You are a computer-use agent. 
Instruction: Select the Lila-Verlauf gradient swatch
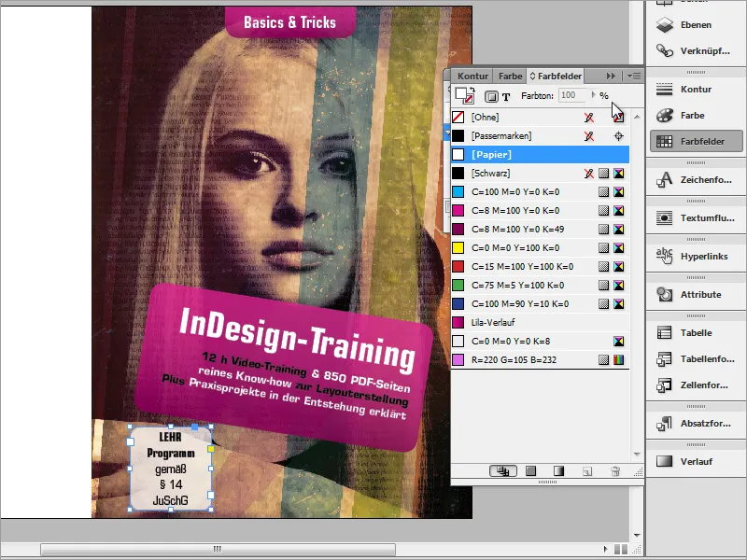[x=540, y=322]
